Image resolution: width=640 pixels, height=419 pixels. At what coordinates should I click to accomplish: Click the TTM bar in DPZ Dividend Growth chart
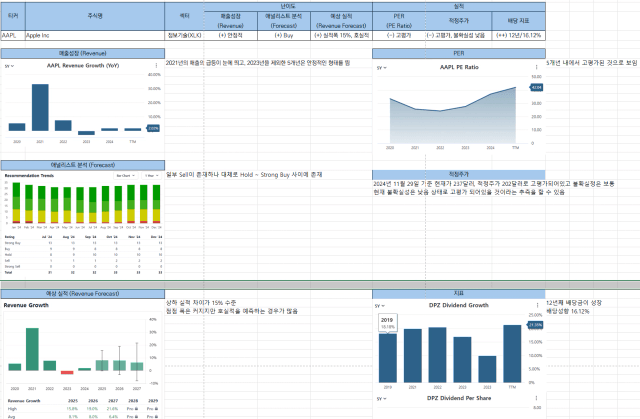tap(512, 354)
